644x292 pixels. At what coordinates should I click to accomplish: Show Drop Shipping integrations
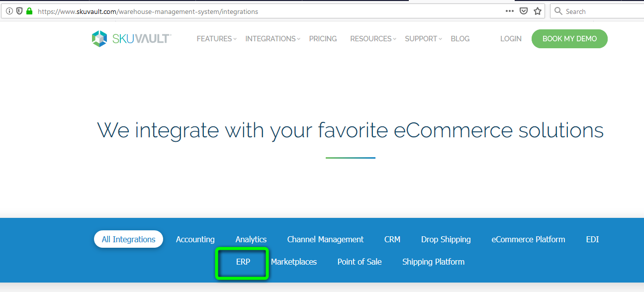(446, 239)
